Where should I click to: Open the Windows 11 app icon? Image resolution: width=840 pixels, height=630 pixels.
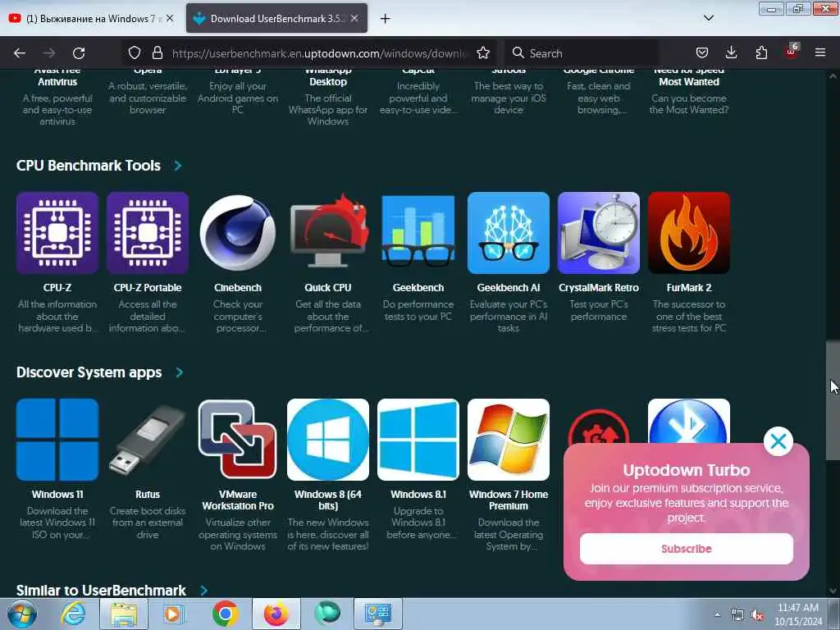click(x=57, y=440)
